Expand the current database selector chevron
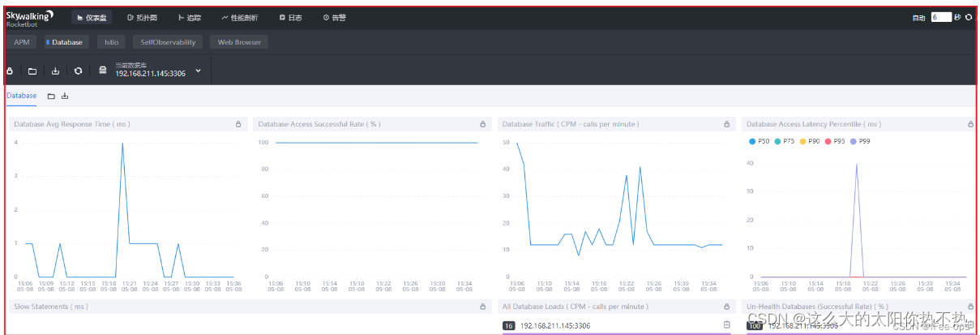 coord(198,71)
